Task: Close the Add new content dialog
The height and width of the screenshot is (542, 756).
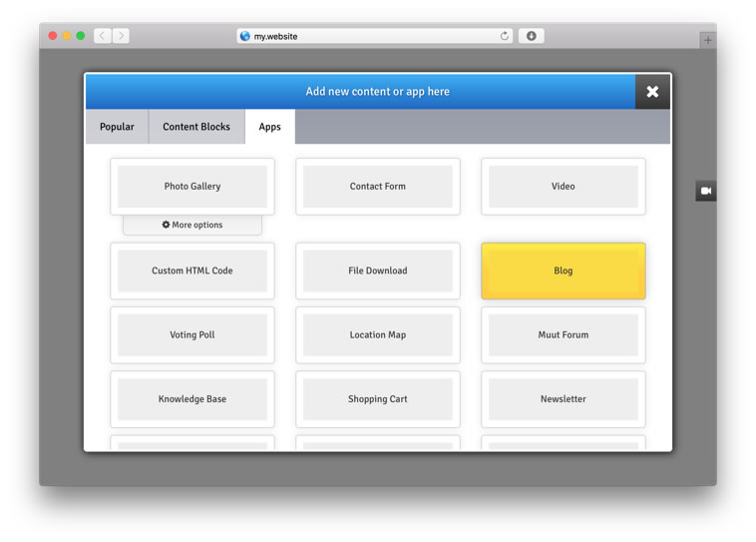Action: click(652, 92)
